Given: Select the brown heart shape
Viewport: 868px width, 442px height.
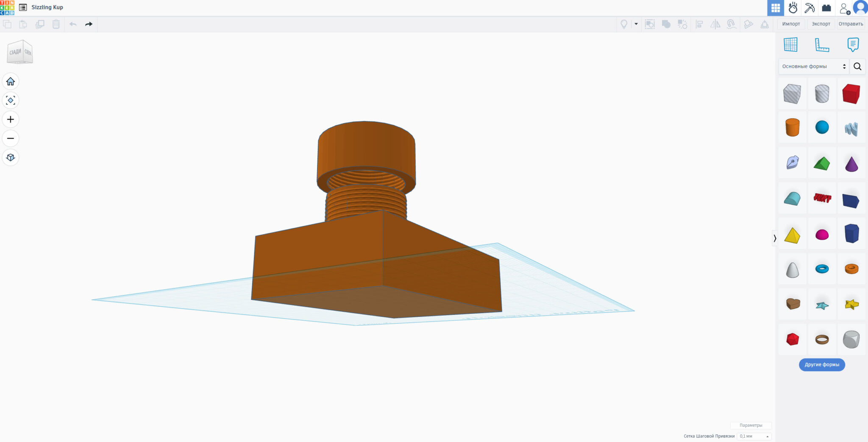Looking at the screenshot, I should pyautogui.click(x=792, y=304).
